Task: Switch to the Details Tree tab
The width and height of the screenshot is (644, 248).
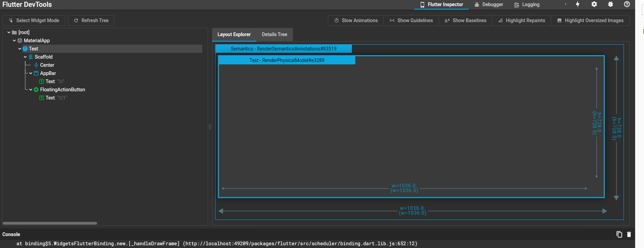Action: pyautogui.click(x=274, y=34)
